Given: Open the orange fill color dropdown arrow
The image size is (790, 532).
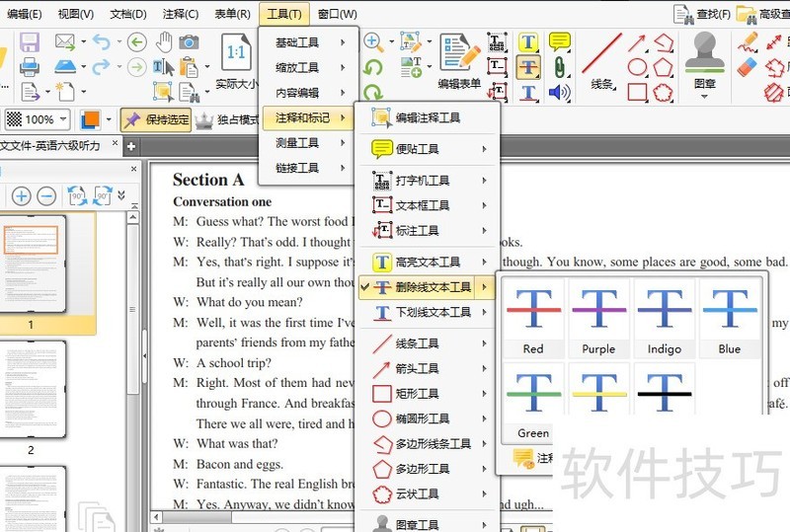Looking at the screenshot, I should (x=109, y=119).
